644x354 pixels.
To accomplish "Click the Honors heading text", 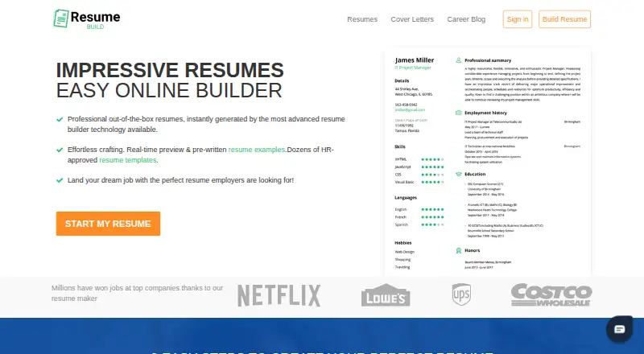I will click(473, 250).
